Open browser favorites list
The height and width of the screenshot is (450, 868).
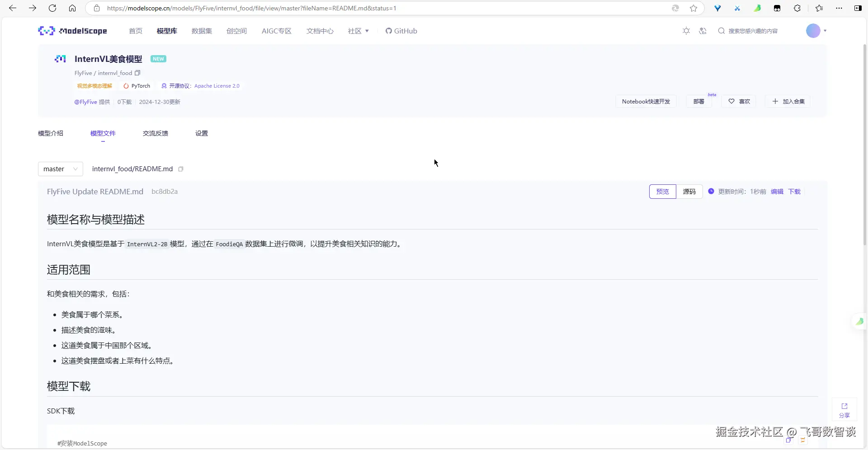point(819,8)
